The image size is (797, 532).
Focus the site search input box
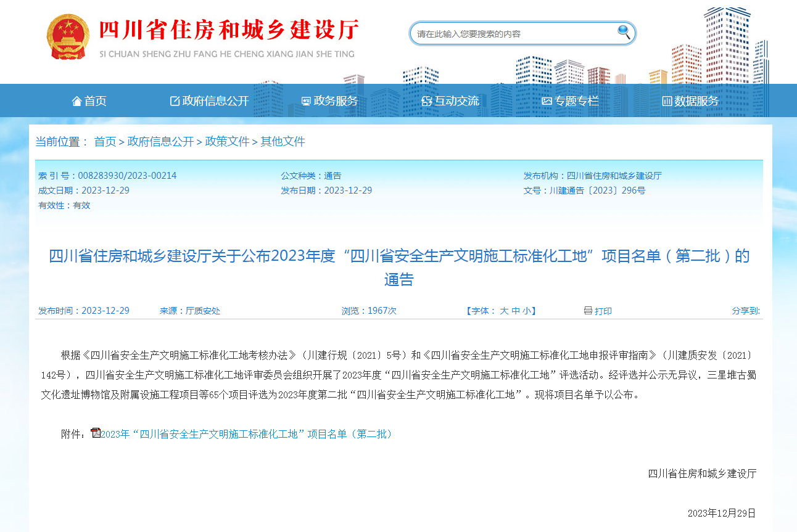click(x=512, y=34)
